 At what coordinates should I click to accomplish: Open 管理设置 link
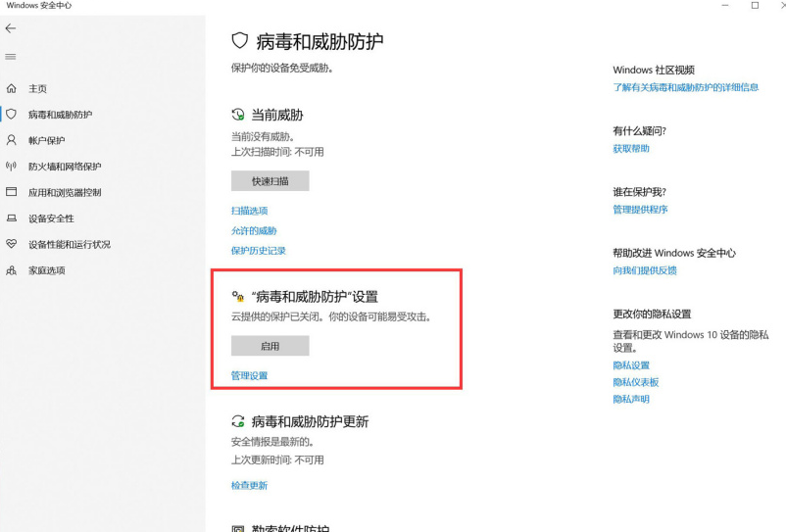[249, 375]
